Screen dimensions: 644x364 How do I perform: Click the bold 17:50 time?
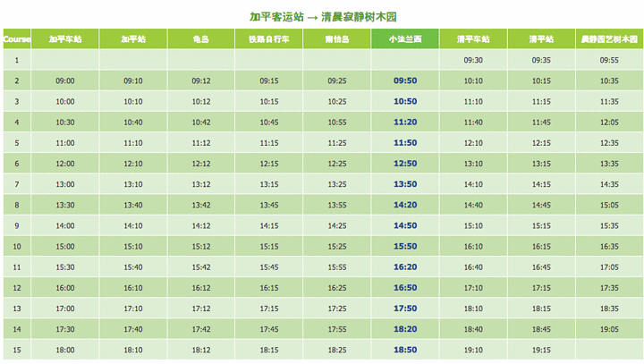[405, 309]
